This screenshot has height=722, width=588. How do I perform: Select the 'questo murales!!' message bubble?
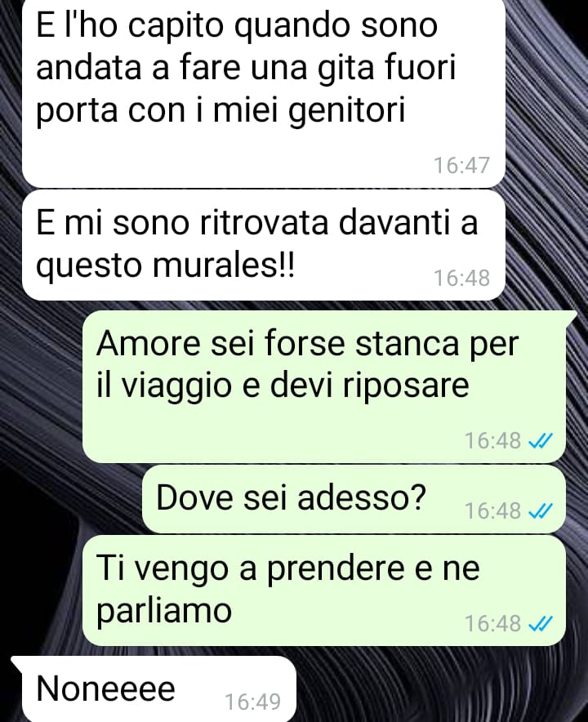(264, 245)
